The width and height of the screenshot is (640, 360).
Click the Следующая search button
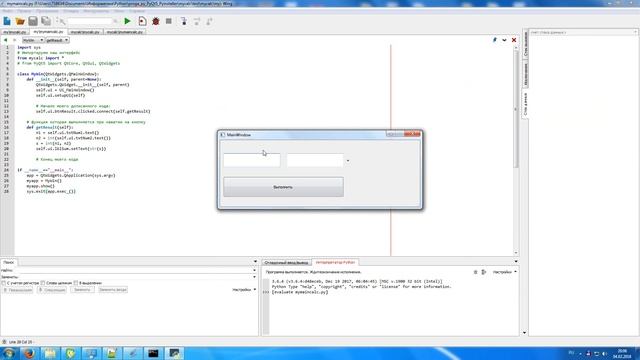52,290
